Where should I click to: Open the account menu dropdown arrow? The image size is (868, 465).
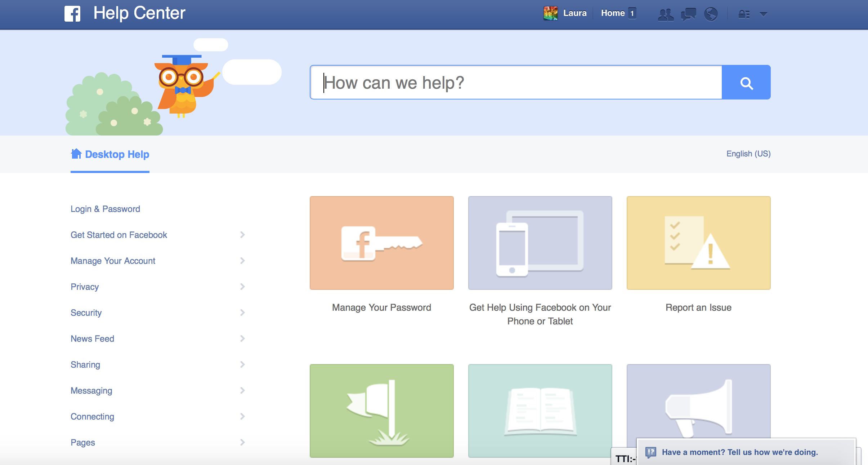click(x=763, y=14)
